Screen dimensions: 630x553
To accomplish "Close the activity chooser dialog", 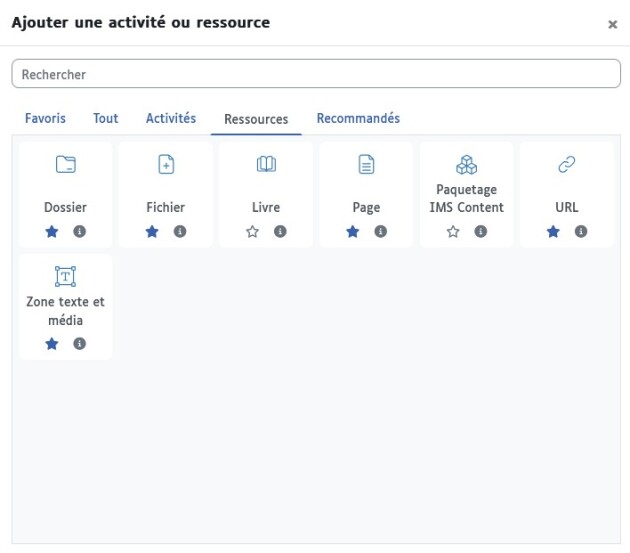I will click(x=612, y=24).
